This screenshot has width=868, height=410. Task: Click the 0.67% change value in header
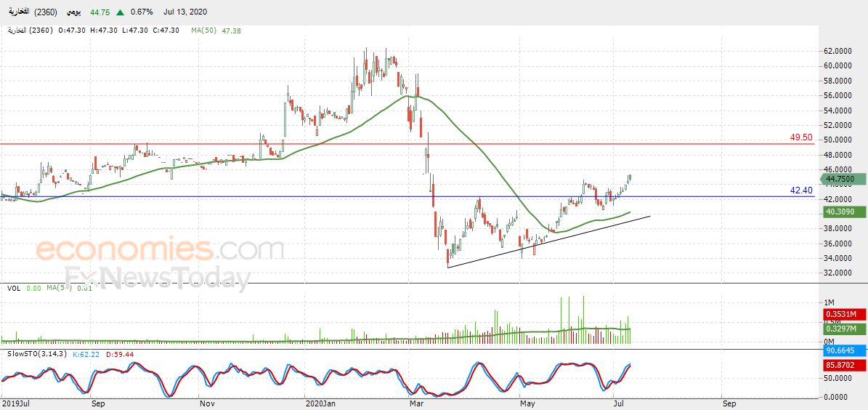(142, 12)
